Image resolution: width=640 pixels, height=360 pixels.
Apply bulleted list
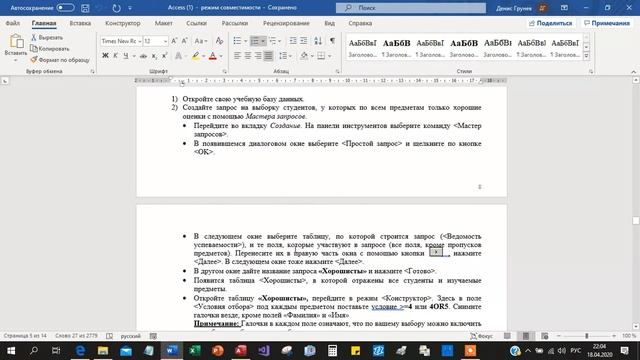(237, 41)
